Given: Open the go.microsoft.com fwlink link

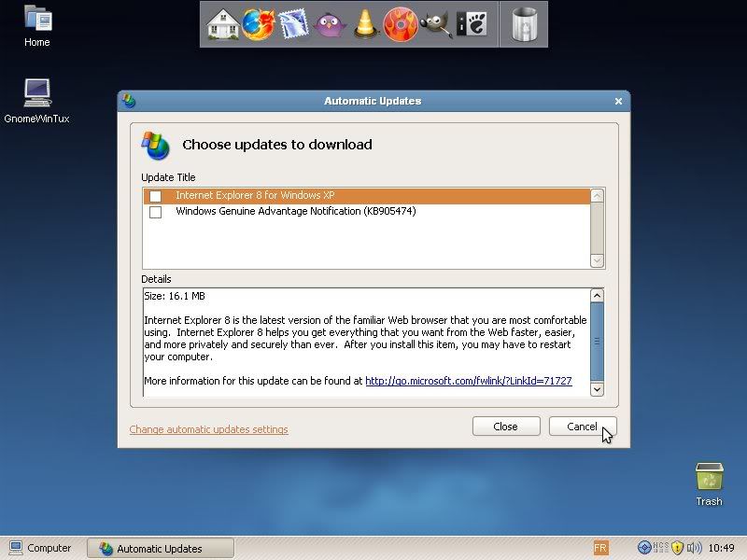Looking at the screenshot, I should (x=469, y=381).
